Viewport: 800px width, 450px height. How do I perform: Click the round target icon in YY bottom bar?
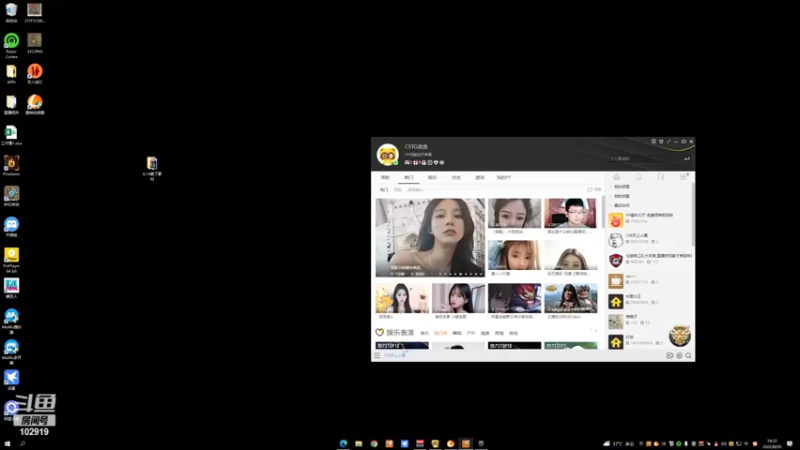[679, 356]
